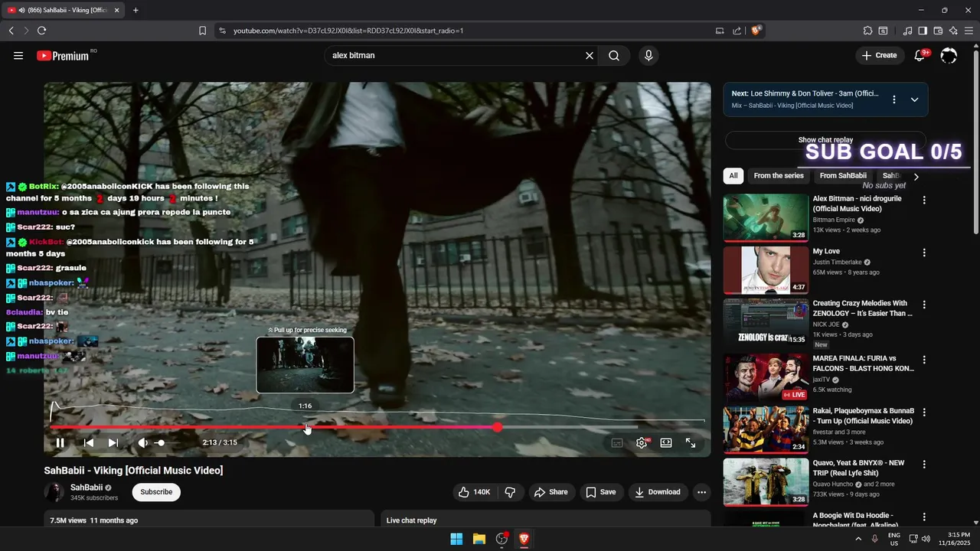Image resolution: width=980 pixels, height=551 pixels.
Task: Open options for Quavo NEW TRIP video
Action: coord(924,465)
